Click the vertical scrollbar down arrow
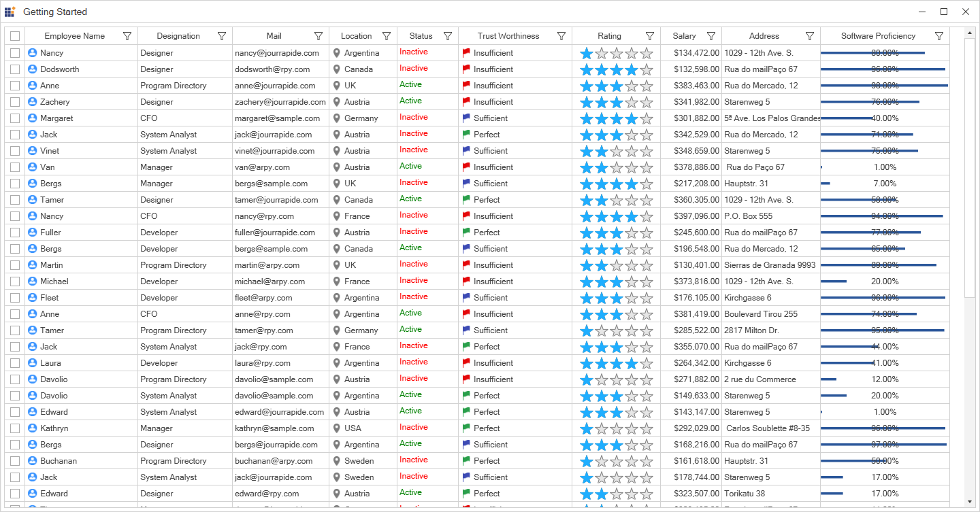The height and width of the screenshot is (512, 980). [x=970, y=502]
